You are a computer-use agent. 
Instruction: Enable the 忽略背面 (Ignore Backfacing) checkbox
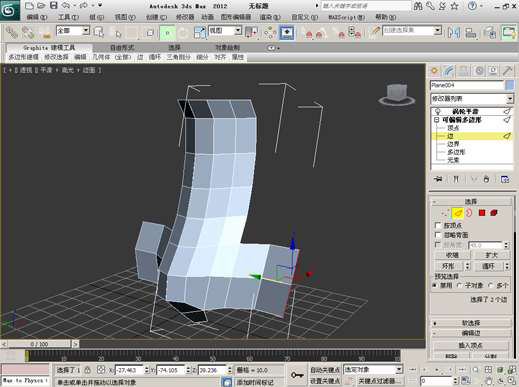(x=438, y=235)
